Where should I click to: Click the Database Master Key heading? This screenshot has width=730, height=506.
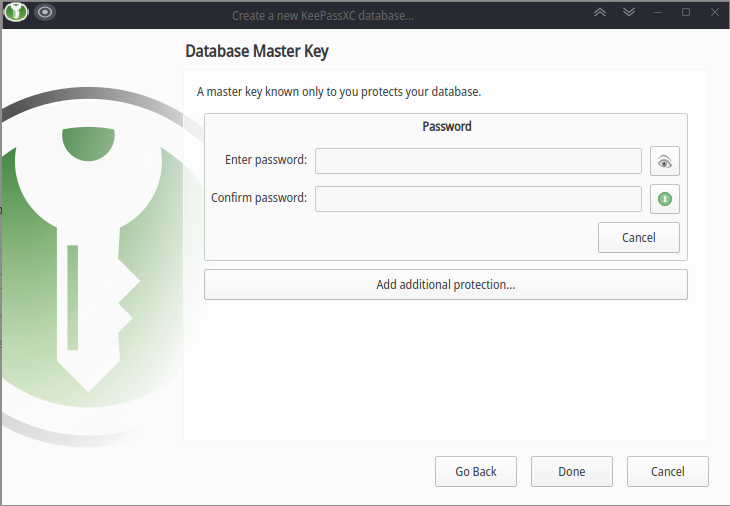257,51
